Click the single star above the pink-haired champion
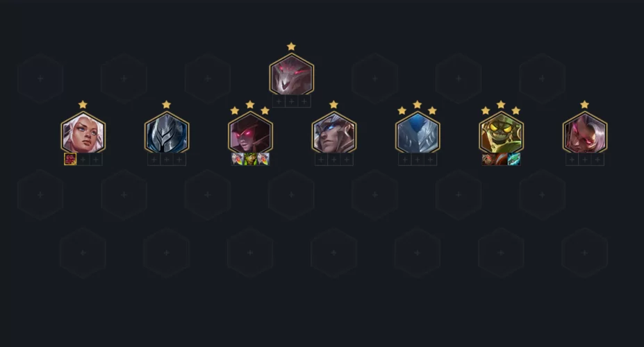 [584, 105]
